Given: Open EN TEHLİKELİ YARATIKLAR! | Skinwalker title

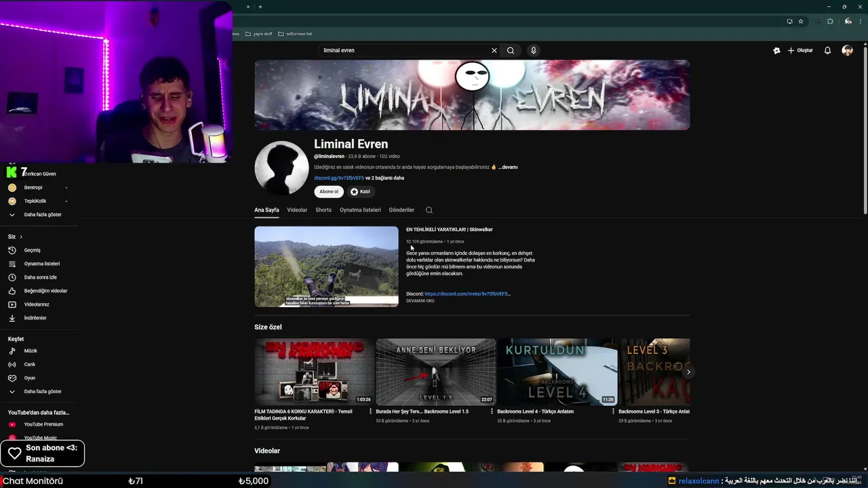Looking at the screenshot, I should click(450, 230).
